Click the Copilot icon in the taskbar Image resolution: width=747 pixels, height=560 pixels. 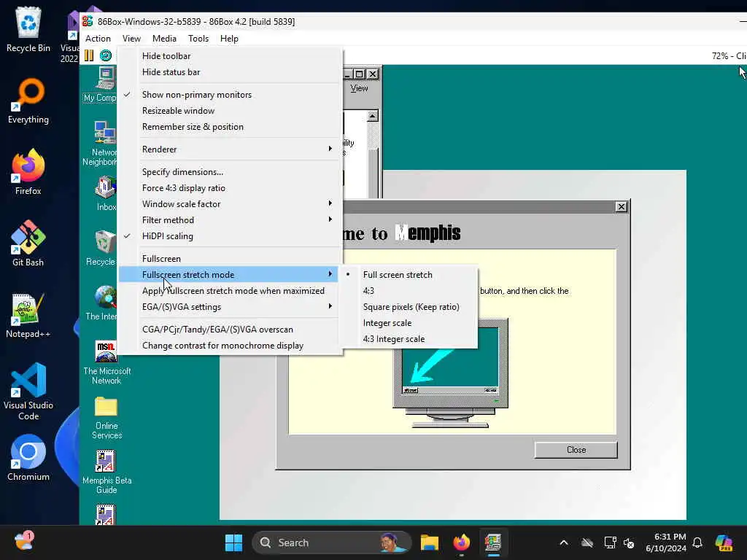coord(724,542)
